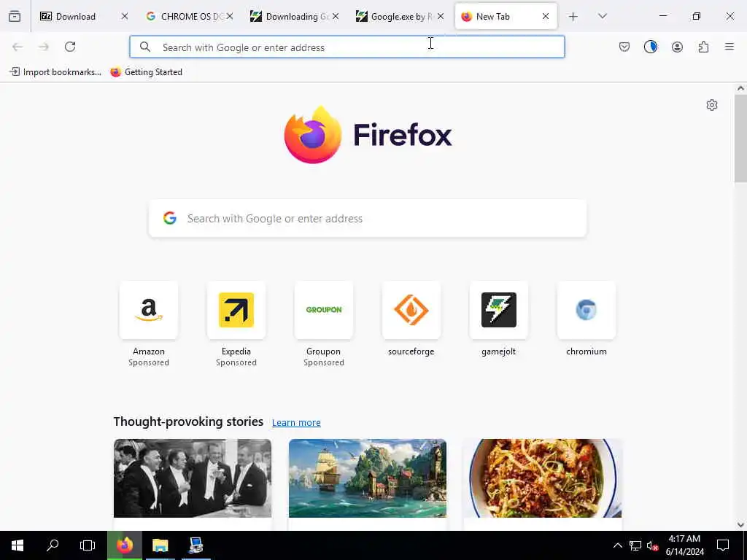Open the Save to Pocket icon

tap(624, 47)
